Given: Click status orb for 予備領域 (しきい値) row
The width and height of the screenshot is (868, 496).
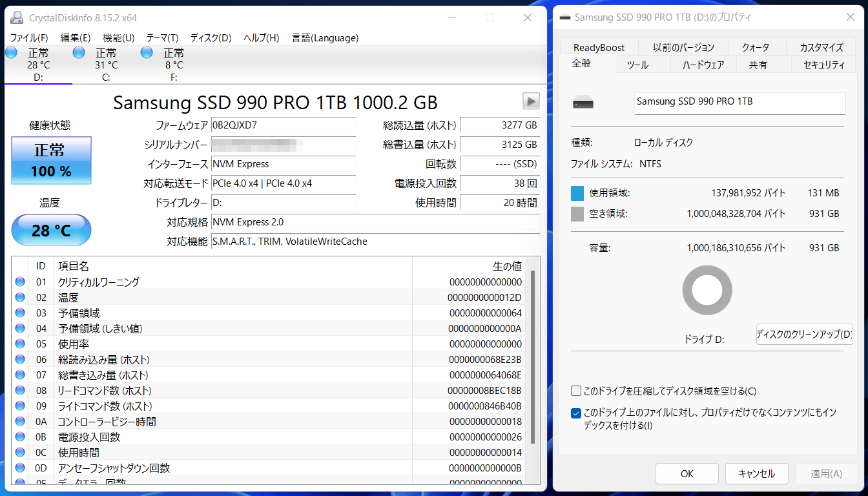Looking at the screenshot, I should (x=20, y=328).
